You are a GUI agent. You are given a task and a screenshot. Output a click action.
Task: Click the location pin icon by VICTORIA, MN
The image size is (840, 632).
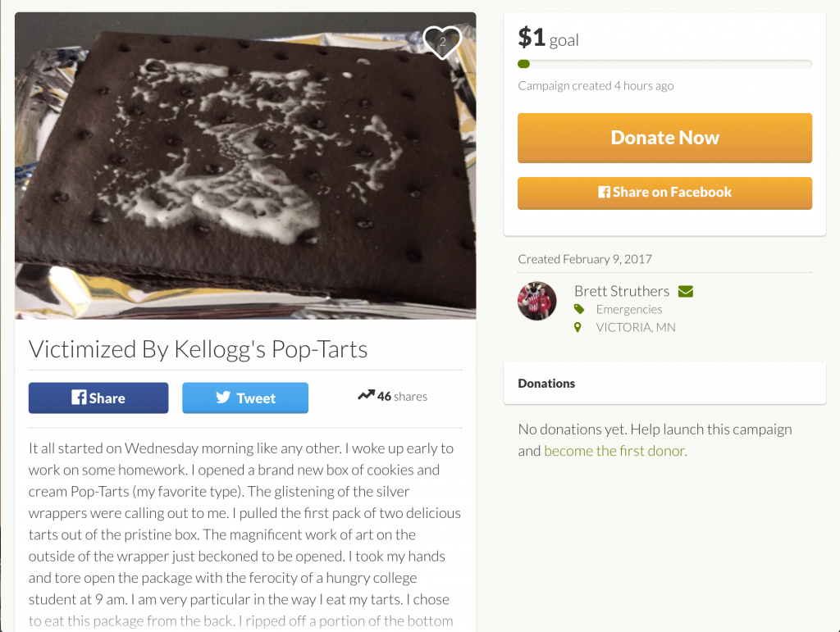pyautogui.click(x=578, y=327)
